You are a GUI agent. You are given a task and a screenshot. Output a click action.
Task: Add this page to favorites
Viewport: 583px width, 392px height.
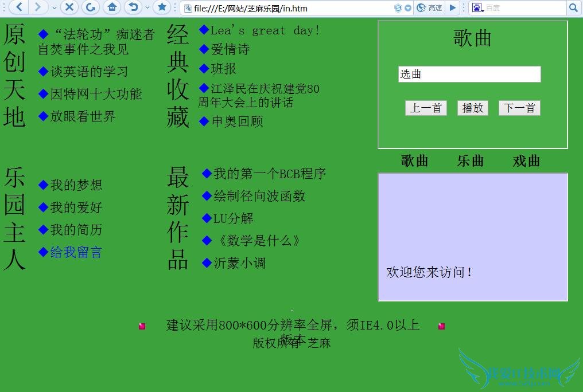[x=162, y=8]
